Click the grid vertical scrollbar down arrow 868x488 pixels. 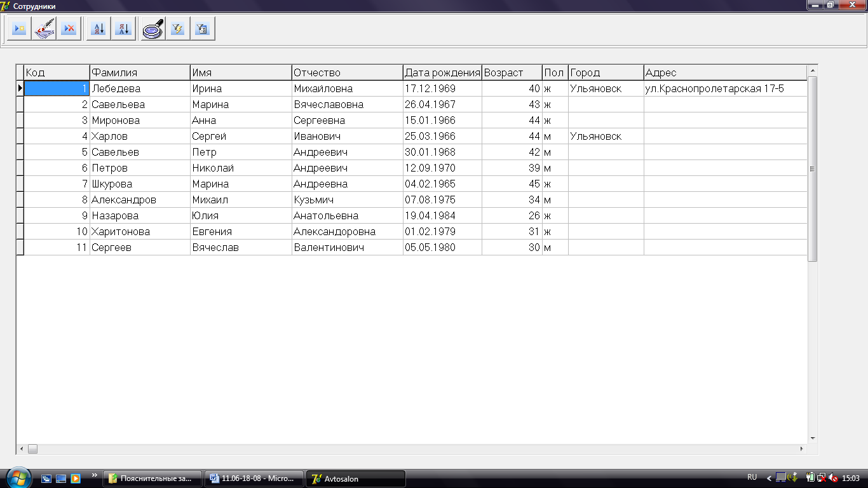tap(813, 438)
